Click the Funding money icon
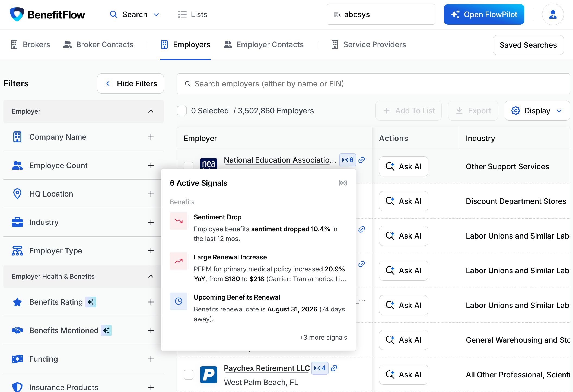The width and height of the screenshot is (573, 392). (17, 359)
